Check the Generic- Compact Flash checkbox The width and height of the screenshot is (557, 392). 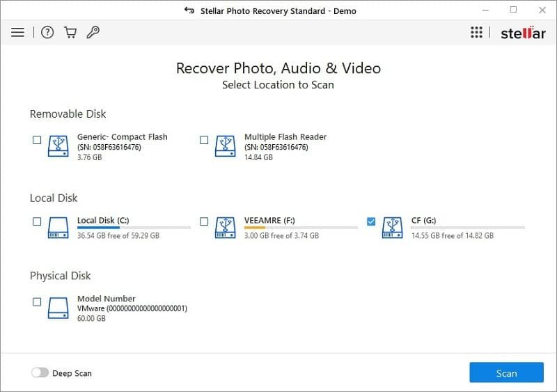pyautogui.click(x=37, y=140)
